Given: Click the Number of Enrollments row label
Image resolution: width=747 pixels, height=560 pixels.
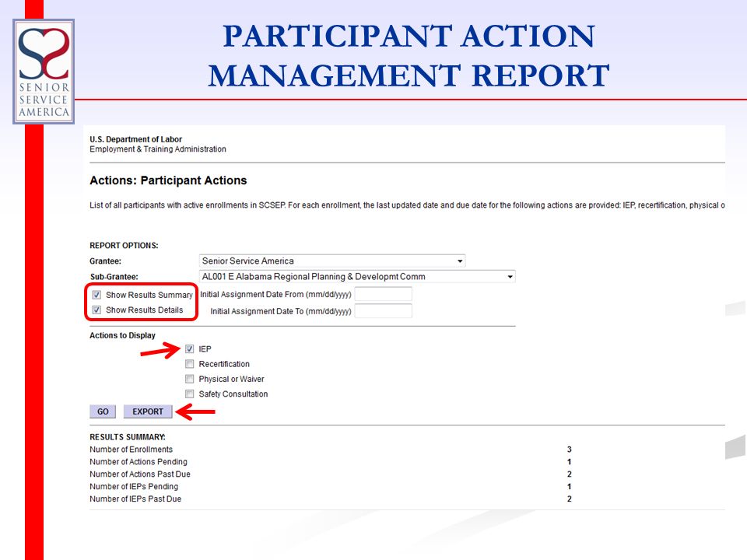Looking at the screenshot, I should 131,449.
